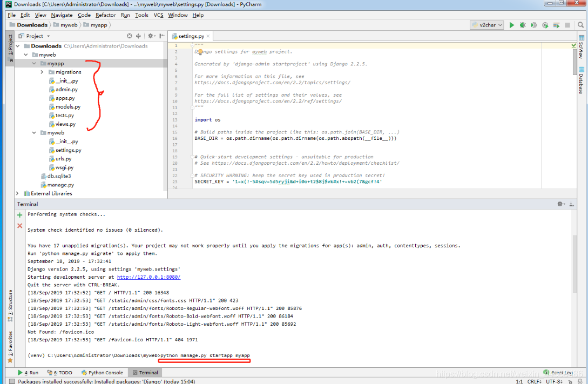
Task: Click Collapse All icon in Project panel
Action: coord(138,36)
